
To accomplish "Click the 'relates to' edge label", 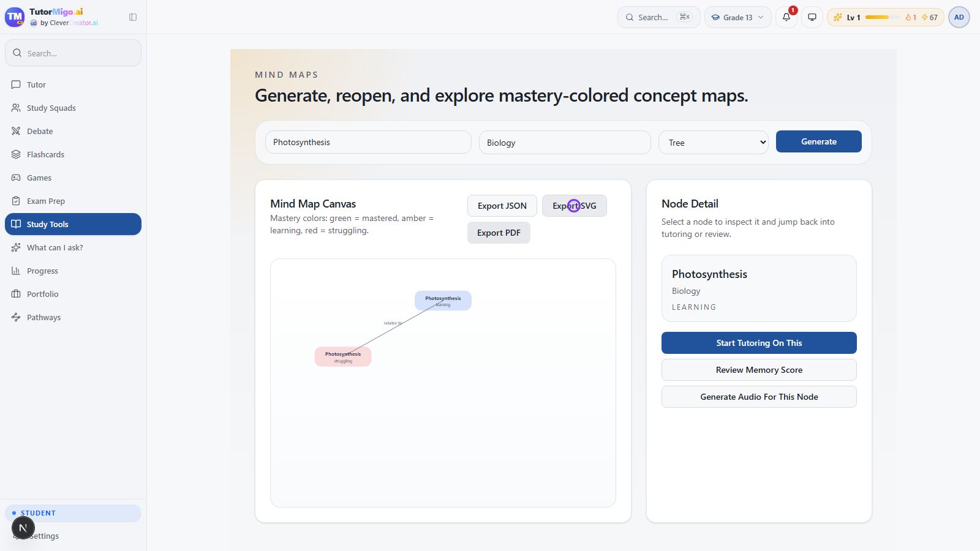I will pos(393,323).
